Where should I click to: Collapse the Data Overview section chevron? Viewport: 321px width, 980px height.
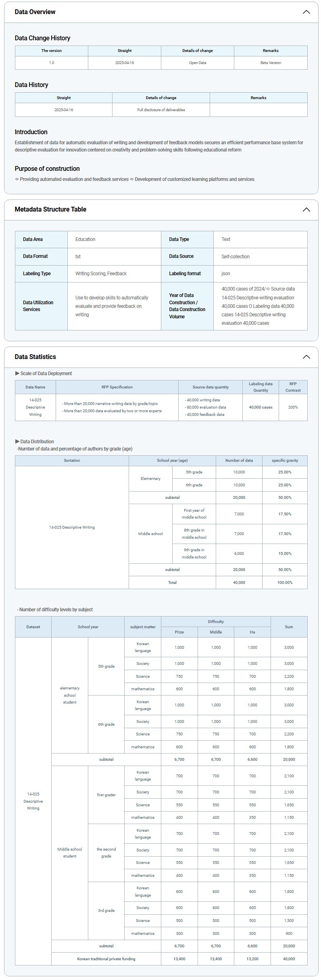coord(306,12)
